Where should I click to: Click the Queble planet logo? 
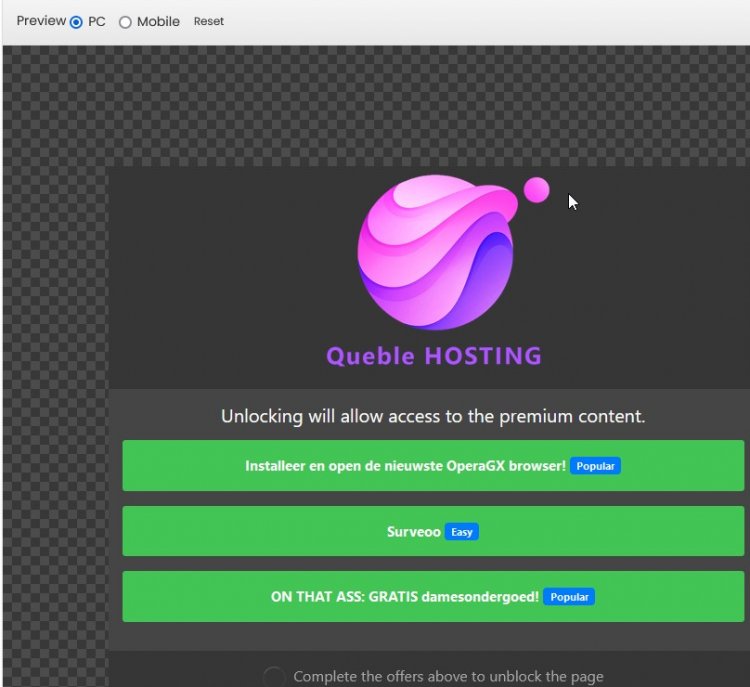pyautogui.click(x=452, y=253)
